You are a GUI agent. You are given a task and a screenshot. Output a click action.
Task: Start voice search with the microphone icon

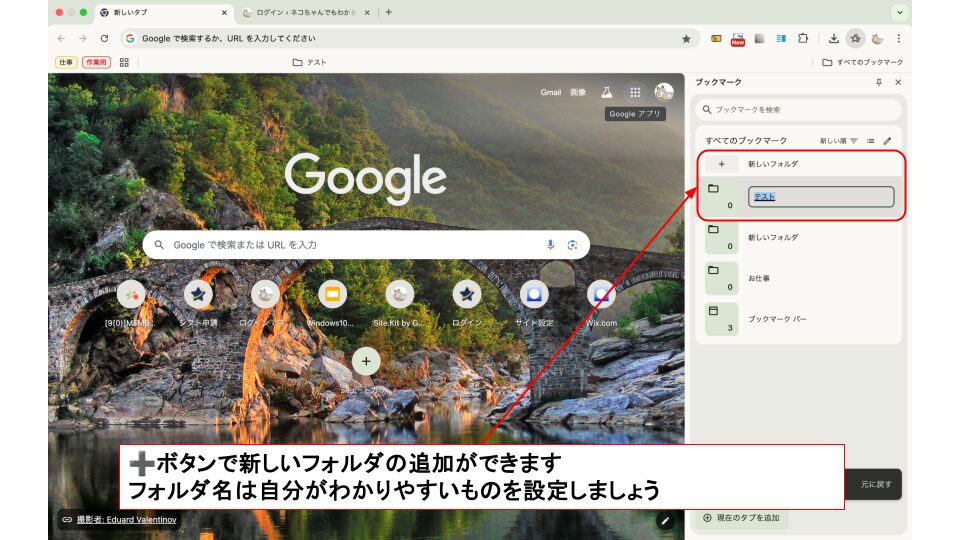[550, 245]
